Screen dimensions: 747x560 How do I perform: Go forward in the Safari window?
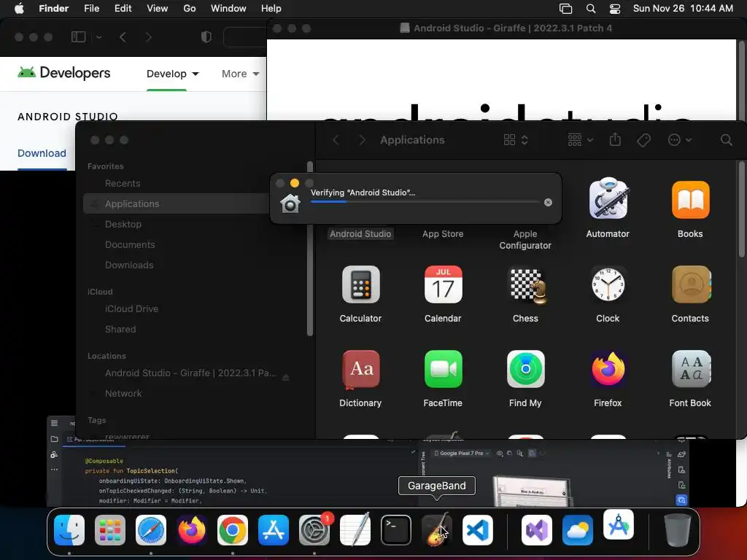click(x=148, y=37)
